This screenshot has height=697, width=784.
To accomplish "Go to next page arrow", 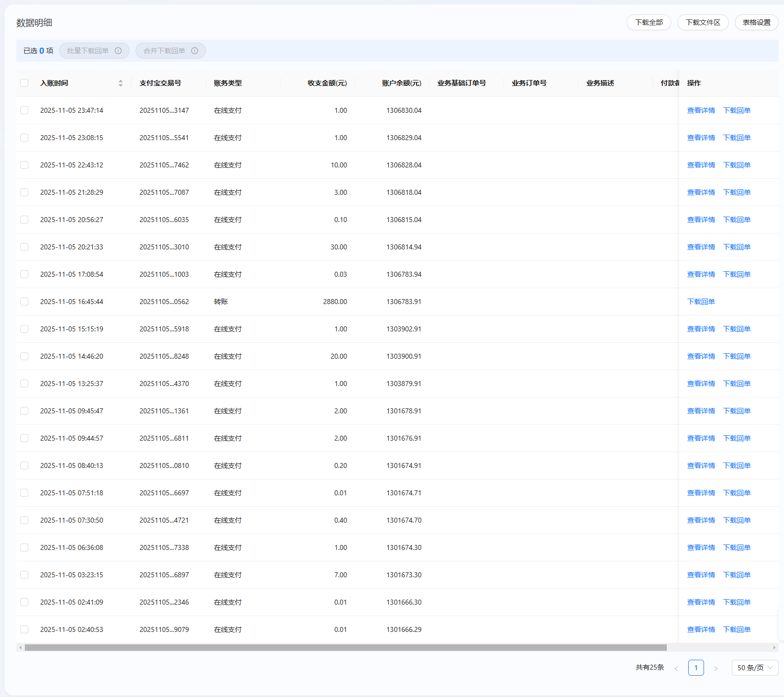I will click(715, 668).
